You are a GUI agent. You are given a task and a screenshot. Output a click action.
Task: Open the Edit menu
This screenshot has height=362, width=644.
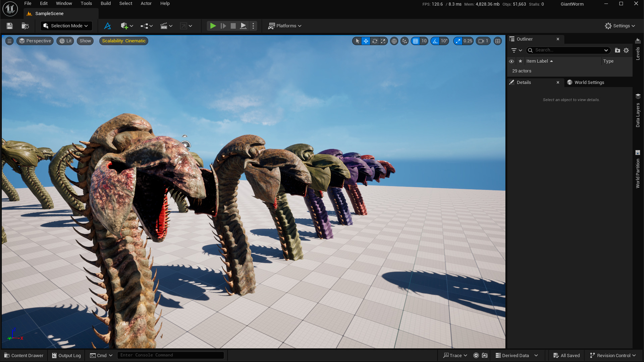click(x=44, y=3)
